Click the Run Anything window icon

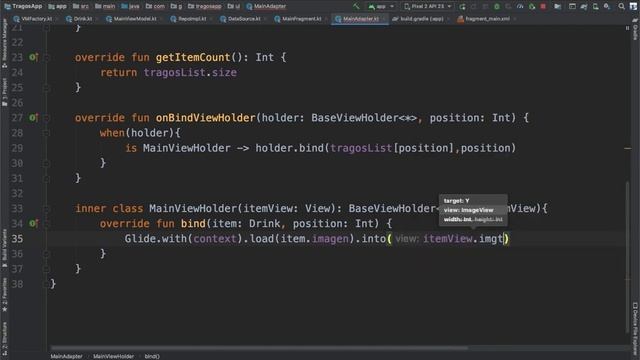(572, 6)
